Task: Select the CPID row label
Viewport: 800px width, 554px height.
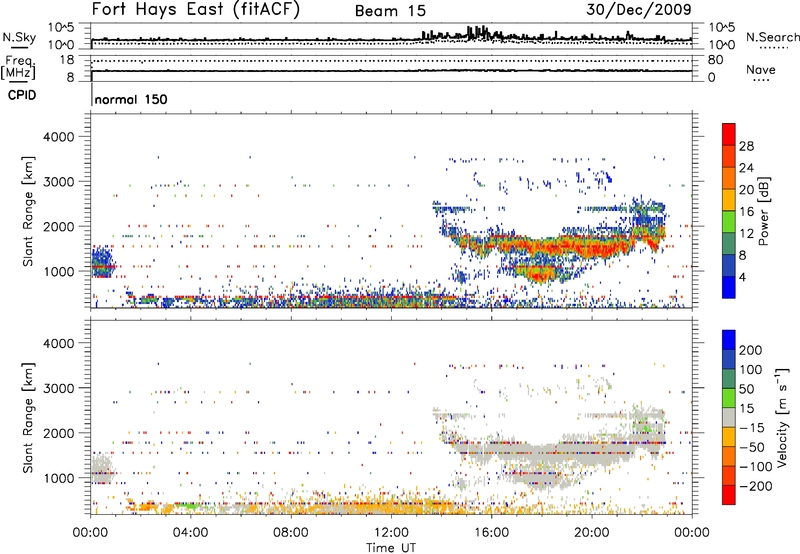Action: click(22, 95)
